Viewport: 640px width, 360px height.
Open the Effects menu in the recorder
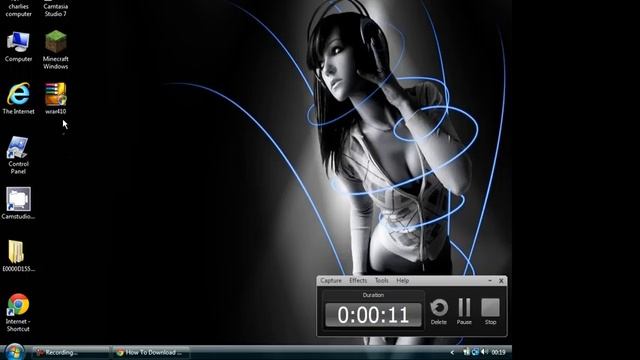coord(358,280)
